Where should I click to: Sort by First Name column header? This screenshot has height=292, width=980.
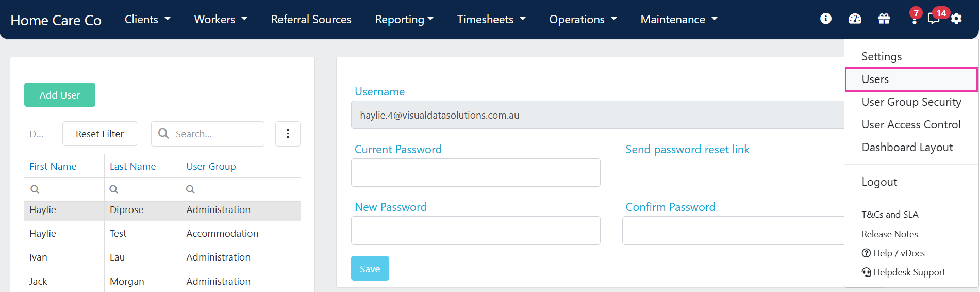point(53,167)
